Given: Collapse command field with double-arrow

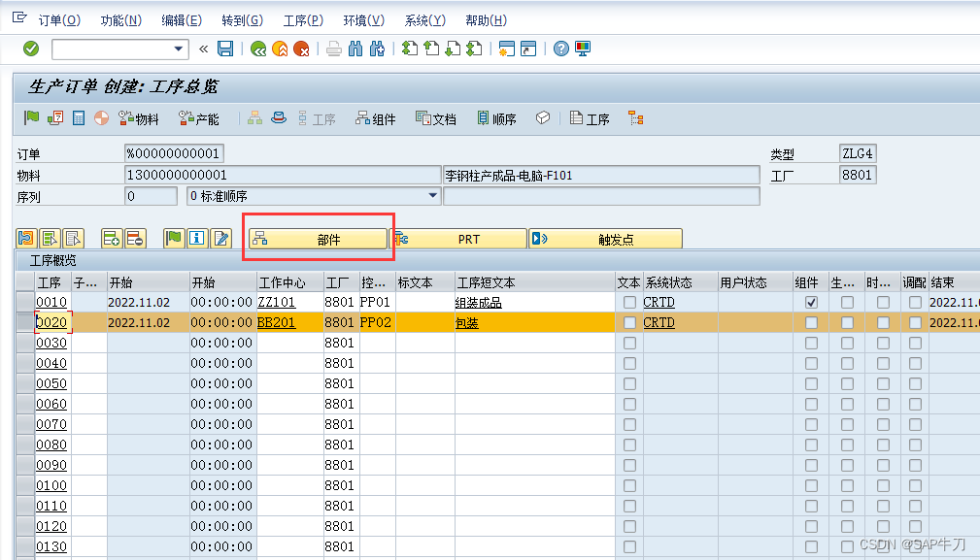Looking at the screenshot, I should [x=203, y=49].
